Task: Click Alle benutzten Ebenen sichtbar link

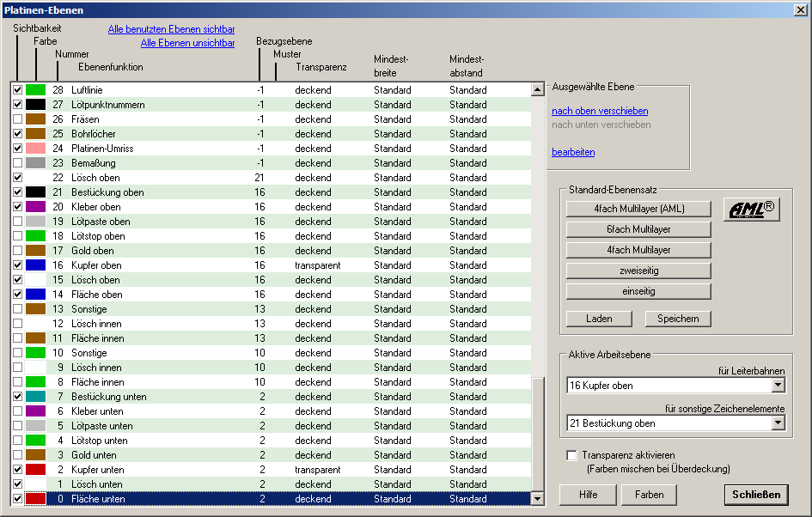Action: (x=171, y=29)
